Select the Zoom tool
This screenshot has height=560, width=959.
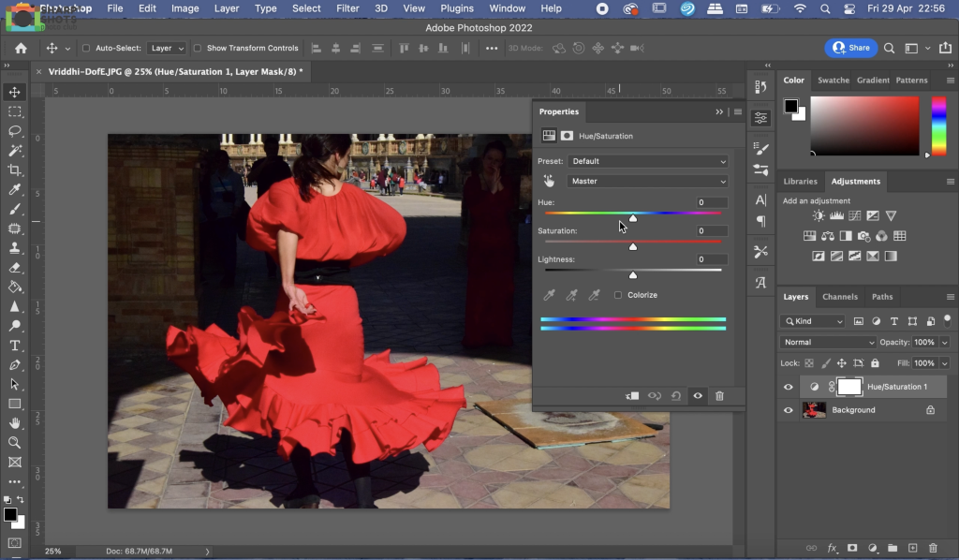tap(15, 443)
